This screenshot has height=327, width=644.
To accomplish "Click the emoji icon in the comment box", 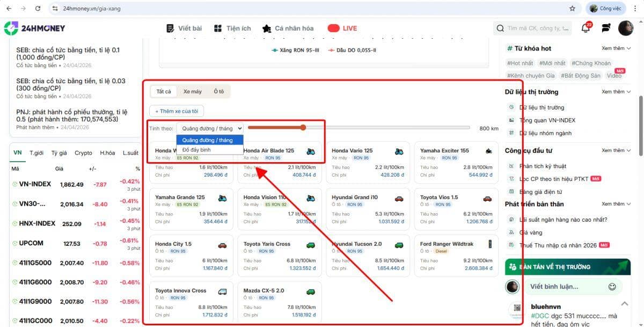I will click(612, 287).
